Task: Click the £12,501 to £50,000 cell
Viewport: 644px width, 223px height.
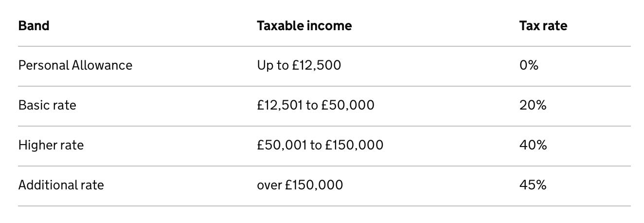Action: click(x=316, y=105)
